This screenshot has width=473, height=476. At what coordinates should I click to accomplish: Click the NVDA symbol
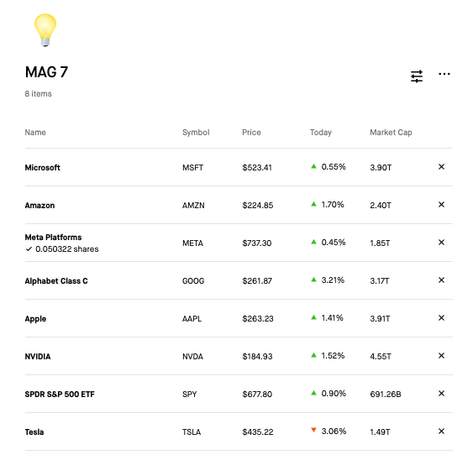192,357
